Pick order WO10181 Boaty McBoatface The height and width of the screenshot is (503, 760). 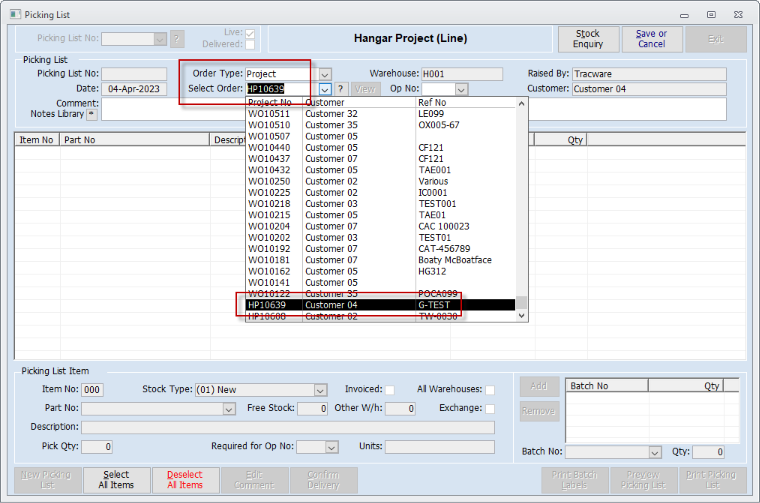point(380,260)
